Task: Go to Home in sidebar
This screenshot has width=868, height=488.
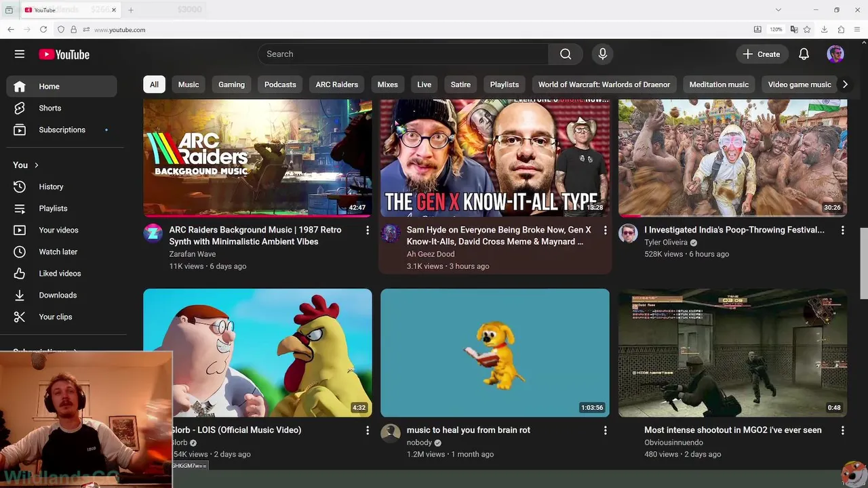Action: (x=62, y=86)
